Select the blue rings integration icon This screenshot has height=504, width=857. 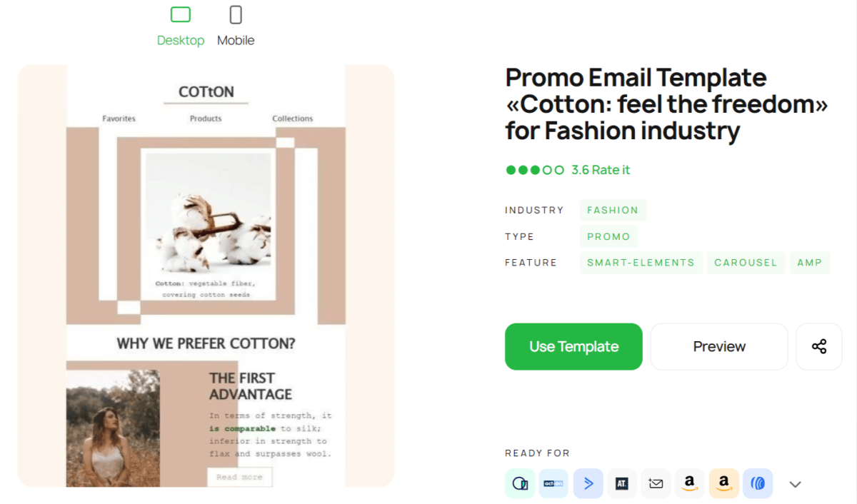click(758, 483)
